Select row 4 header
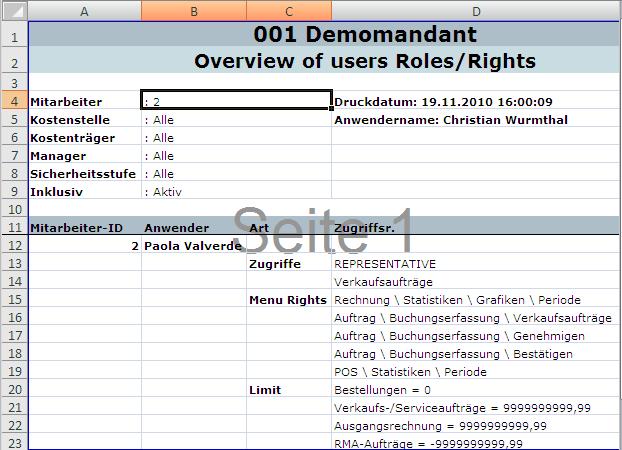Image resolution: width=622 pixels, height=450 pixels. point(15,101)
